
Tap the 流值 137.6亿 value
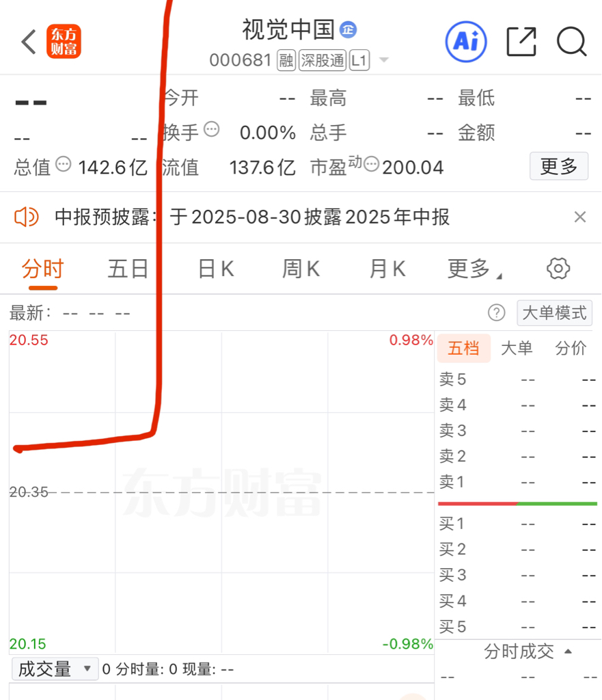point(262,168)
